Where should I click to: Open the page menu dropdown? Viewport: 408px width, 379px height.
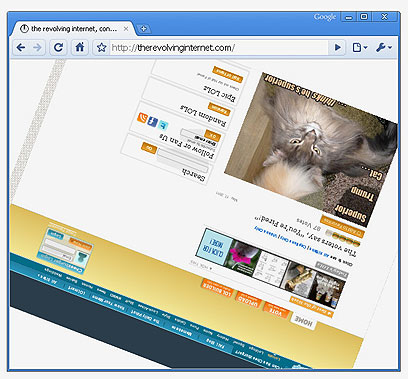tap(360, 48)
